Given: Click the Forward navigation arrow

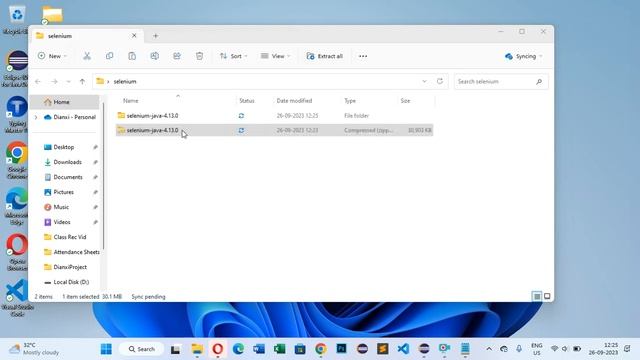Looking at the screenshot, I should point(54,82).
